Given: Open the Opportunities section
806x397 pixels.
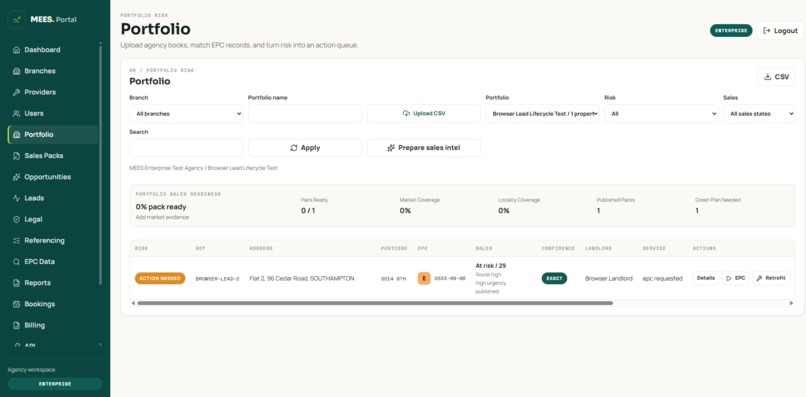Looking at the screenshot, I should (53, 177).
